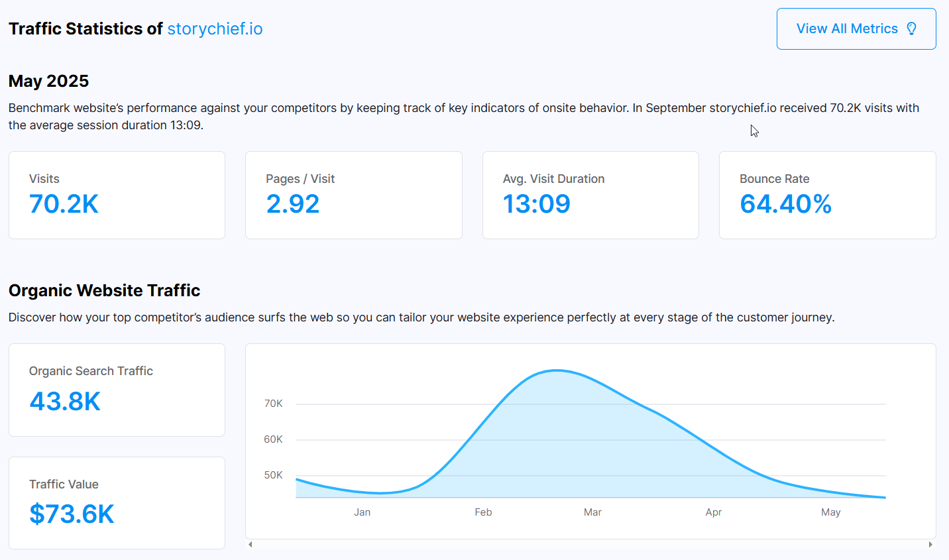Click the left scroll arrow under the chart
This screenshot has width=949, height=560.
(251, 545)
